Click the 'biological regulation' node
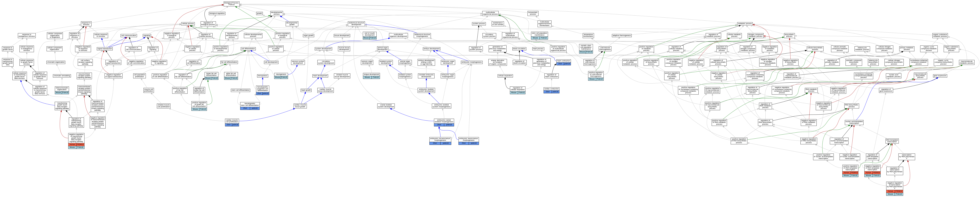Image resolution: width=980 pixels, height=197 pixels. pos(217,13)
